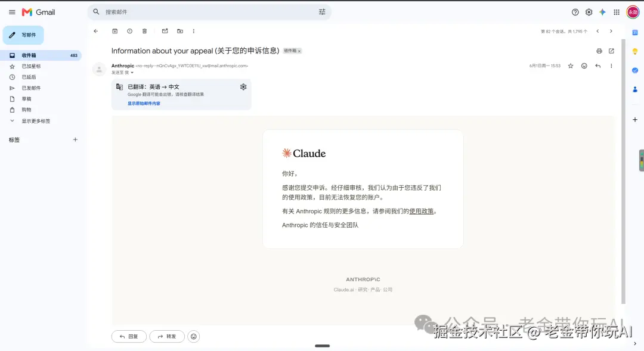Screen dimensions: 644x351
Task: Open Gmail settings gear icon
Action: click(589, 13)
